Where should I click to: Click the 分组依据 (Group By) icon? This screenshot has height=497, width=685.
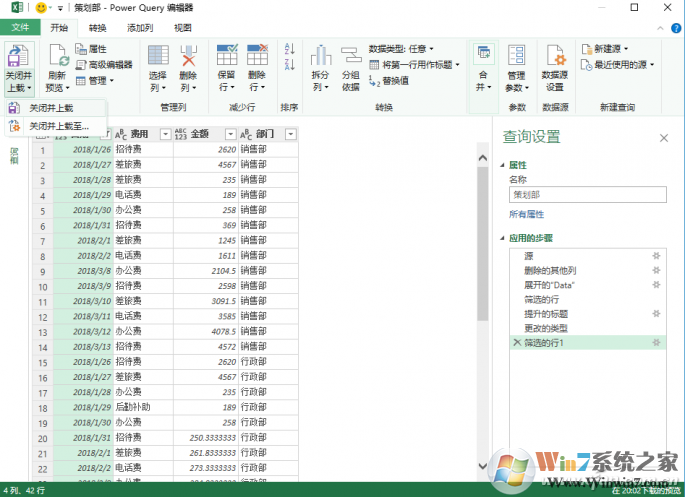350,55
